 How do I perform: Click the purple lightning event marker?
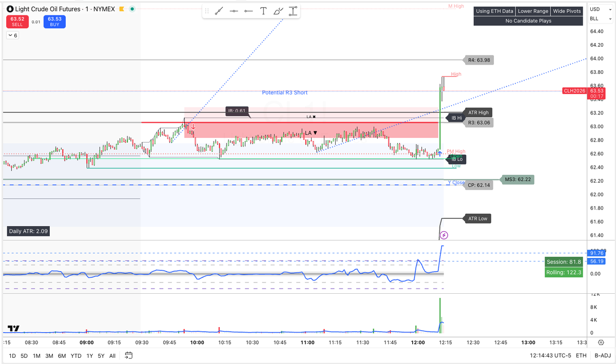pos(444,235)
